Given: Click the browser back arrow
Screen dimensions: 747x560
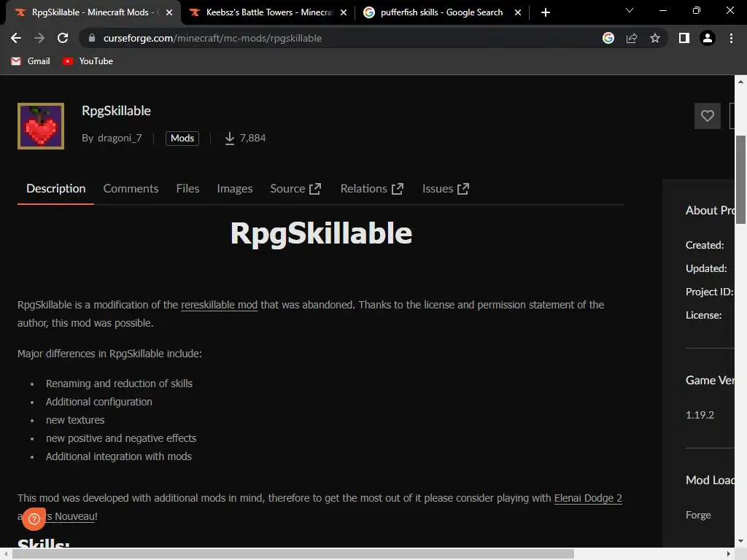Looking at the screenshot, I should [16, 38].
